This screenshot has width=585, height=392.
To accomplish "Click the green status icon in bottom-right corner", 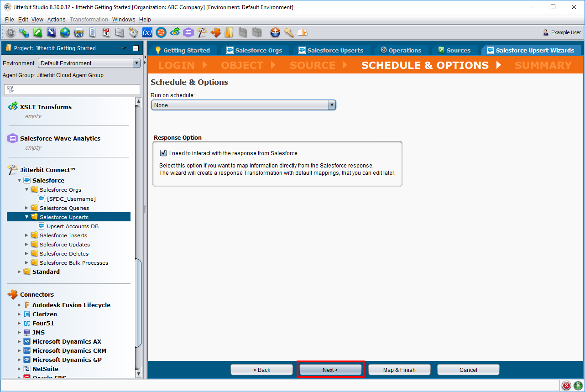I will click(578, 386).
